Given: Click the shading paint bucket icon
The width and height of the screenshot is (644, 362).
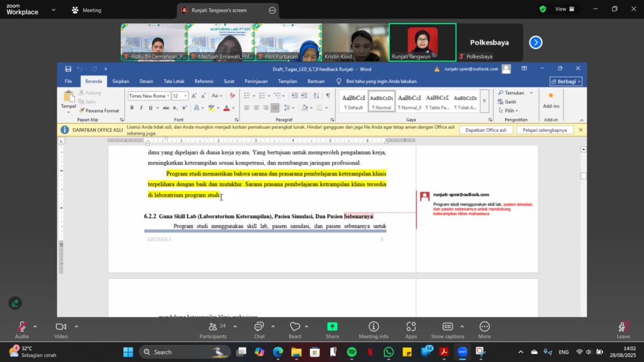Looking at the screenshot, I should [304, 108].
